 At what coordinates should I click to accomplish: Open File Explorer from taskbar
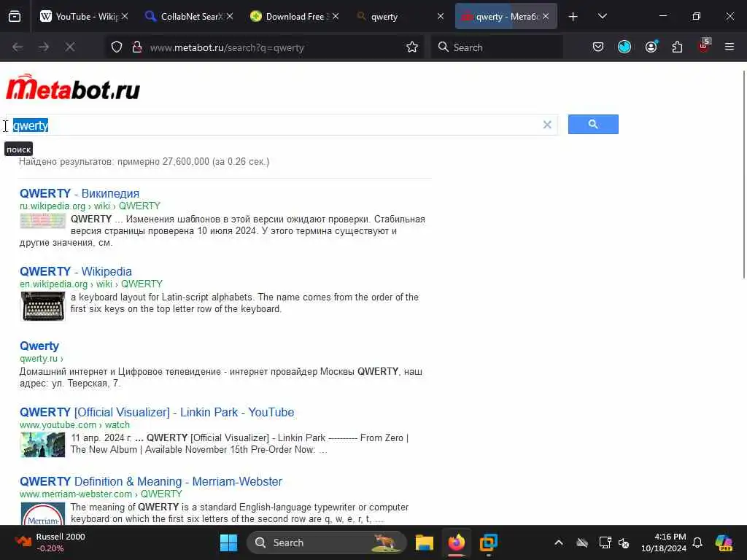click(424, 542)
